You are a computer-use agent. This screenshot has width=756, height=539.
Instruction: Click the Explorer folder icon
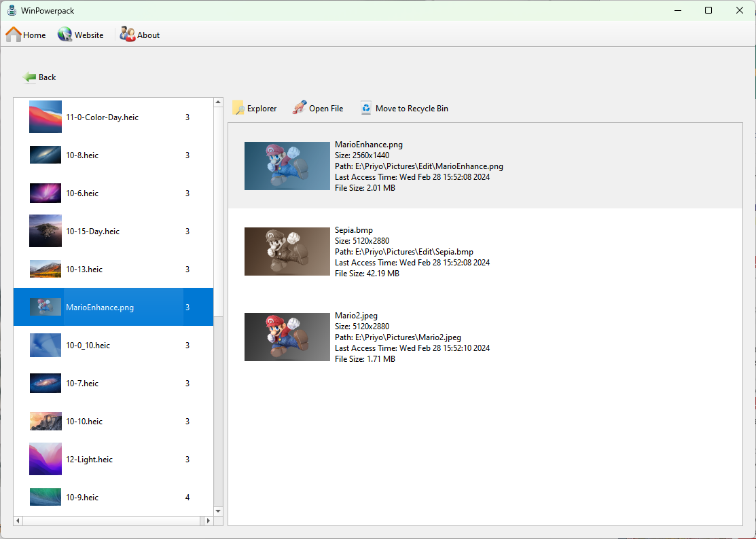(x=238, y=108)
